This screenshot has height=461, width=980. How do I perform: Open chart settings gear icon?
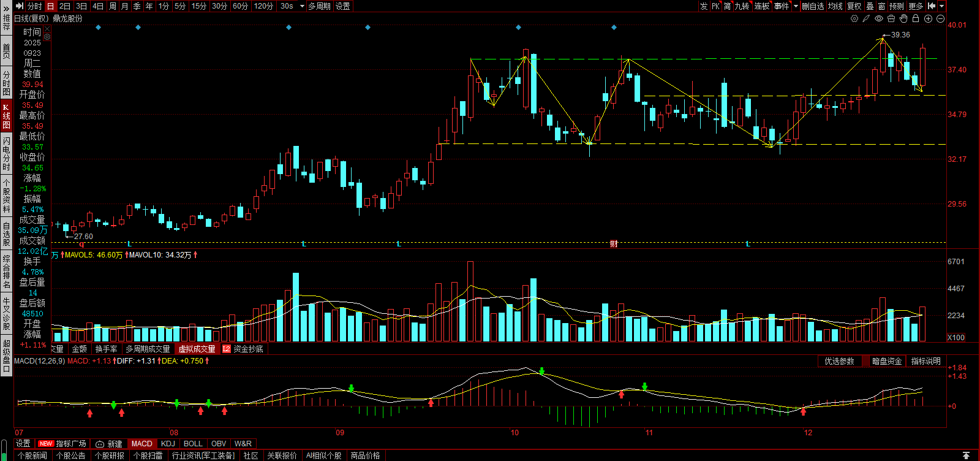pyautogui.click(x=854, y=18)
